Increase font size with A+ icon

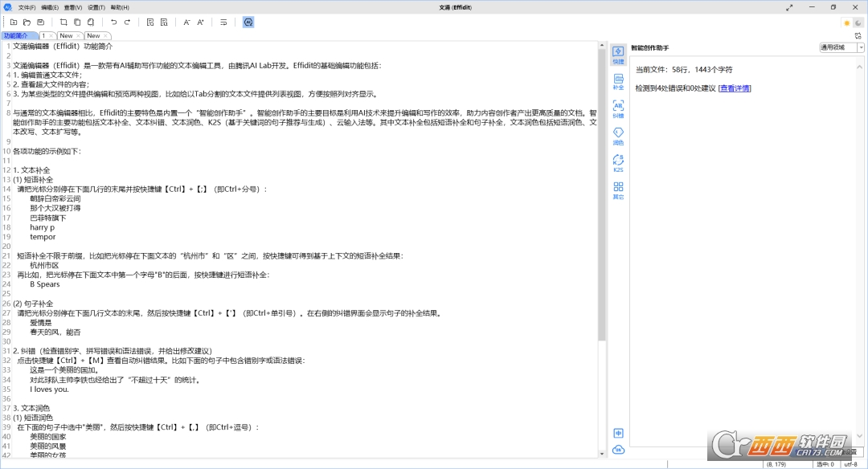pos(200,22)
